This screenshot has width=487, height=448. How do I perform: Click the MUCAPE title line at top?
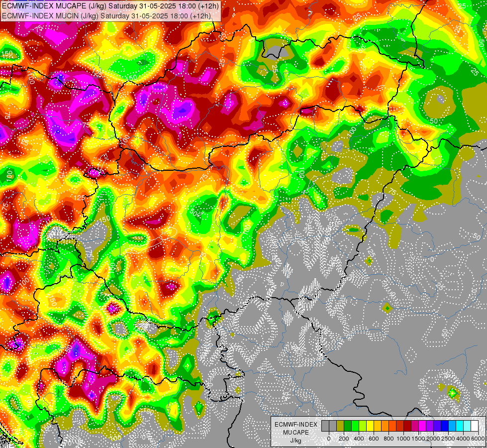pos(110,5)
